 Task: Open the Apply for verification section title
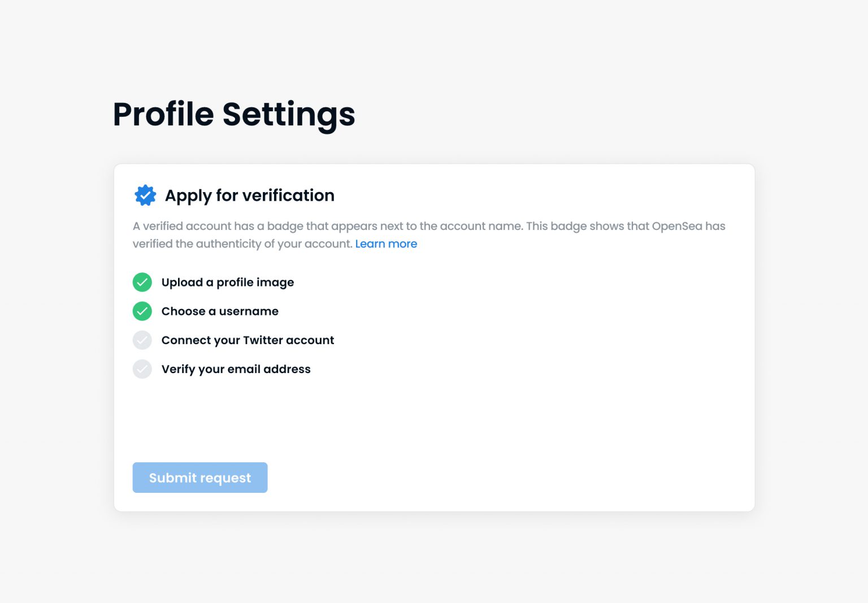tap(249, 195)
